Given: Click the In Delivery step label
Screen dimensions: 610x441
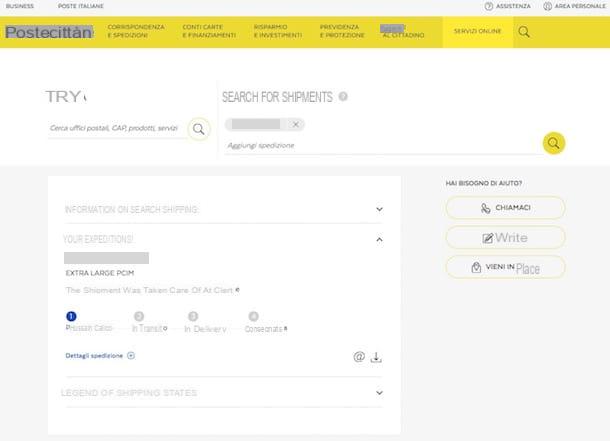Looking at the screenshot, I should 205,329.
